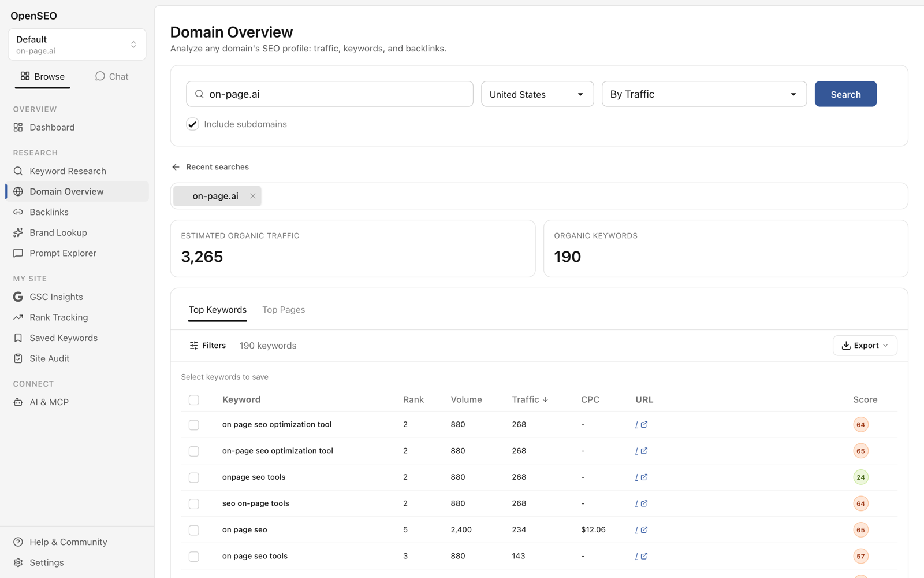Click the Keyword column header

(241, 399)
